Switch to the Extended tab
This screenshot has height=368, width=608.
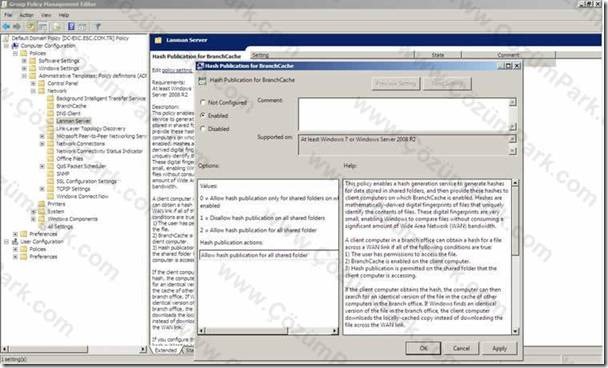(166, 350)
